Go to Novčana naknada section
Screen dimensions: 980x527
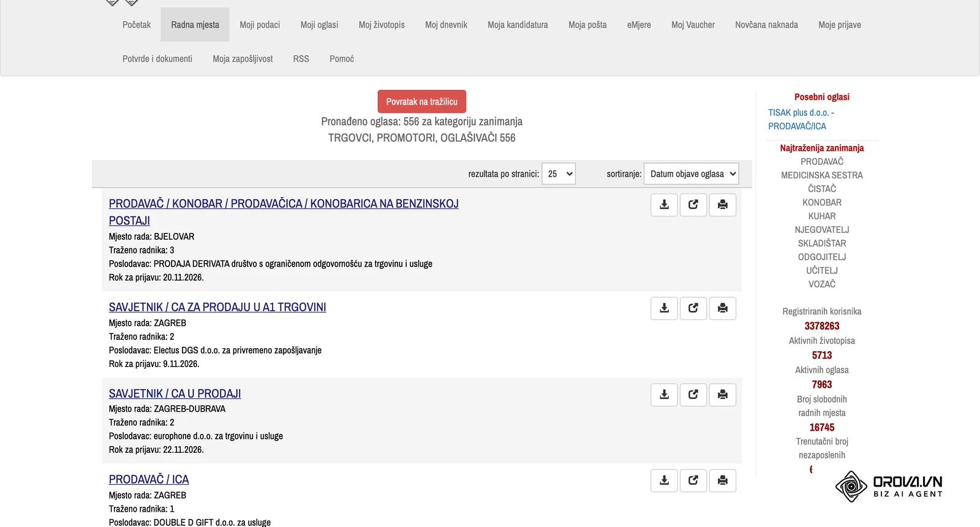(x=766, y=25)
